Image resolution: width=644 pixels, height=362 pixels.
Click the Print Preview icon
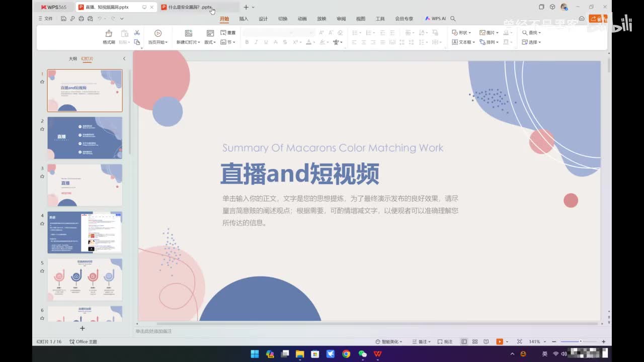pos(90,19)
